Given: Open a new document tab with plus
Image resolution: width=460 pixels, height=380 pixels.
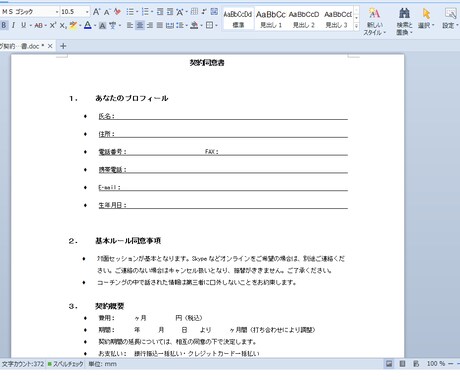Looking at the screenshot, I should (63, 46).
